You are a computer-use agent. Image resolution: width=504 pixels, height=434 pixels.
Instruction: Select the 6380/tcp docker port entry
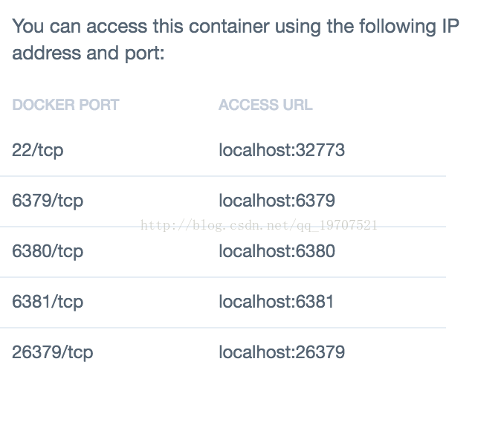(48, 251)
